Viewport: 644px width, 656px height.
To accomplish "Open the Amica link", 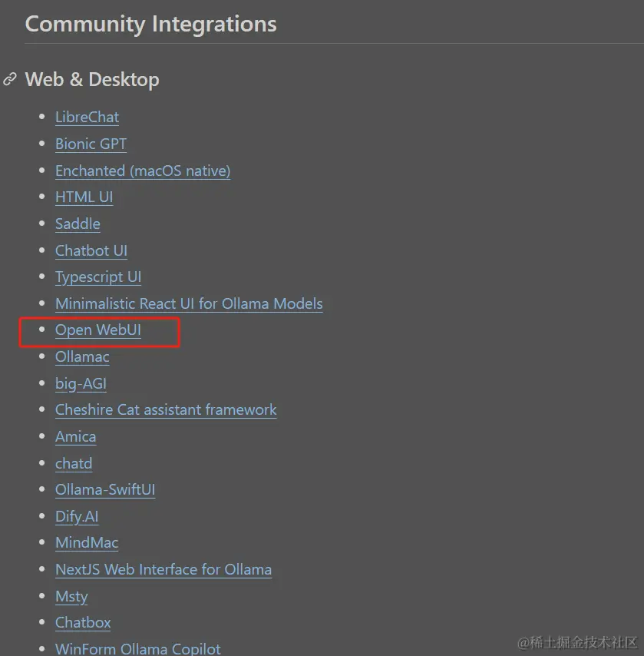I will [x=76, y=437].
